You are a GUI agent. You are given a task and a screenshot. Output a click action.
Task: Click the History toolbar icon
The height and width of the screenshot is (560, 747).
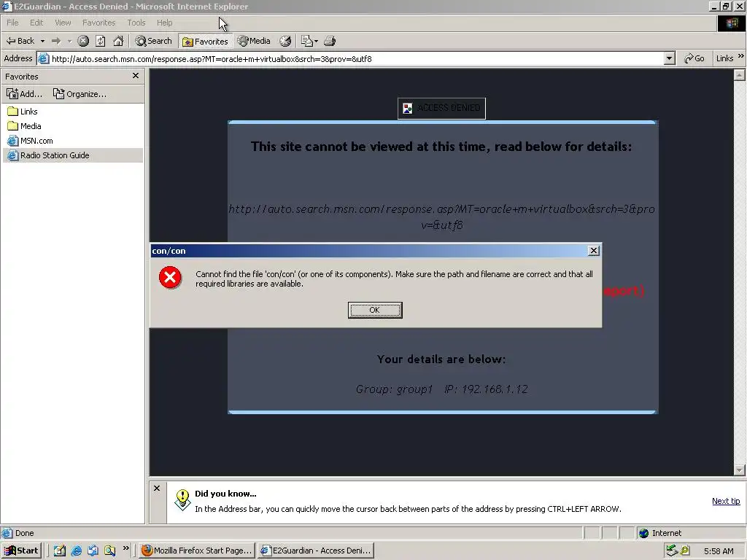coord(285,41)
